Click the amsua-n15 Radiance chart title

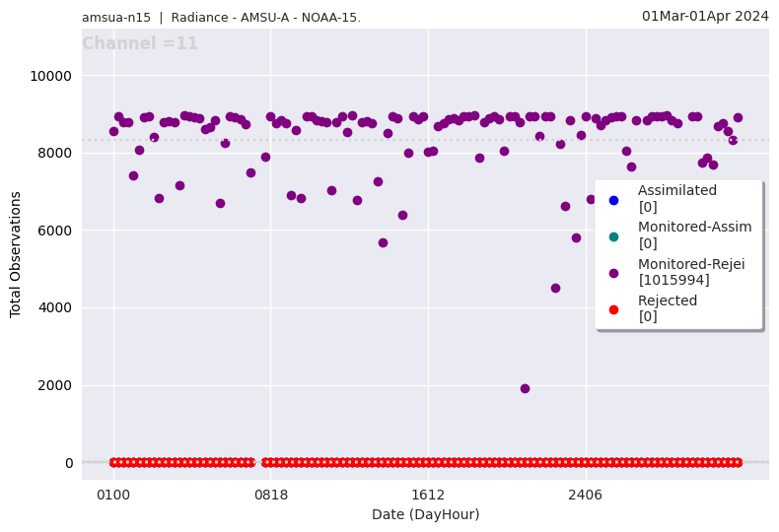point(221,18)
